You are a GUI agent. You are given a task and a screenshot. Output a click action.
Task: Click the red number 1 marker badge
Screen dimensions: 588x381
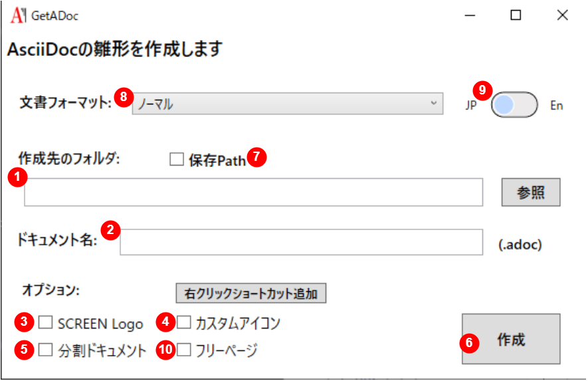pyautogui.click(x=17, y=177)
